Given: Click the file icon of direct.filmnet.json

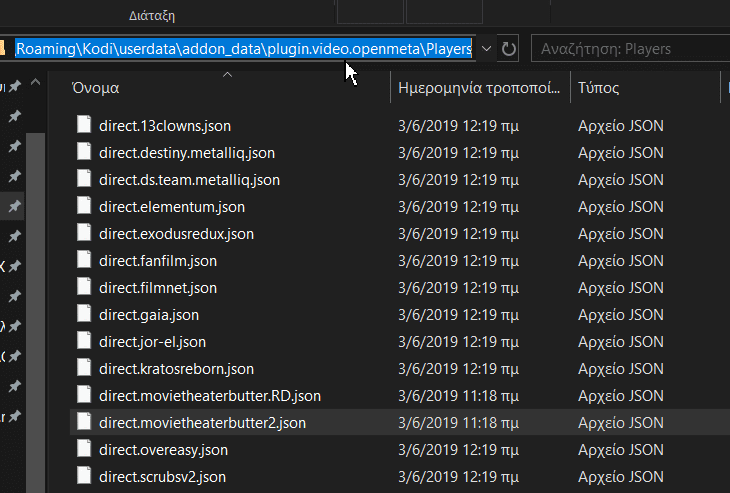Looking at the screenshot, I should coord(84,286).
